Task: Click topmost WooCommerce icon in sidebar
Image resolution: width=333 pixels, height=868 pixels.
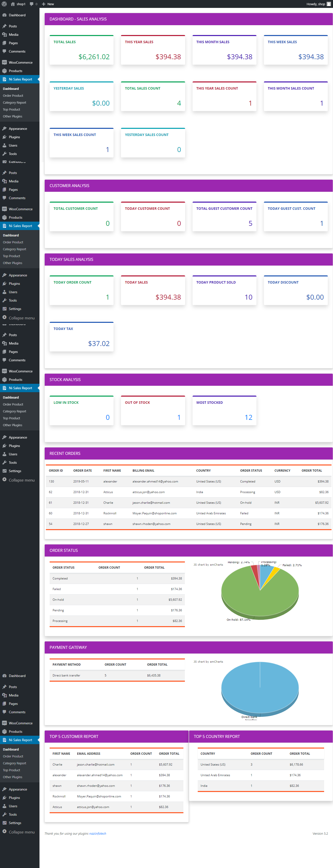Action: 4,62
